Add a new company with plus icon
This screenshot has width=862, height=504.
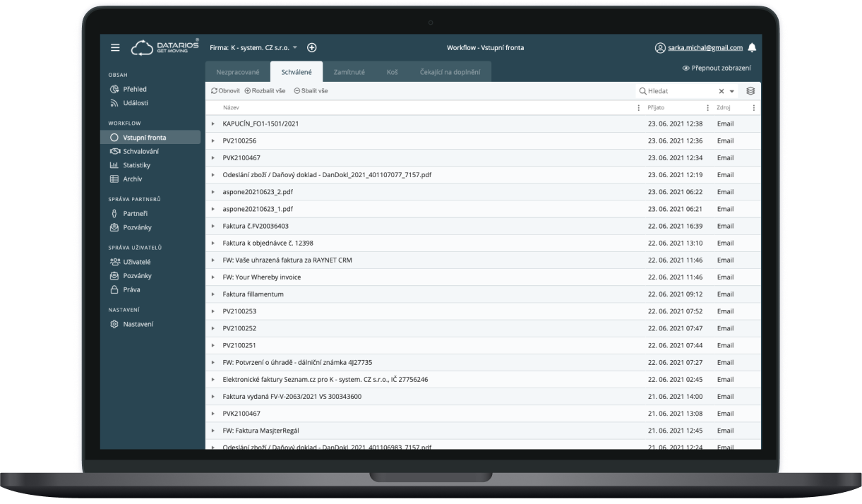tap(311, 47)
